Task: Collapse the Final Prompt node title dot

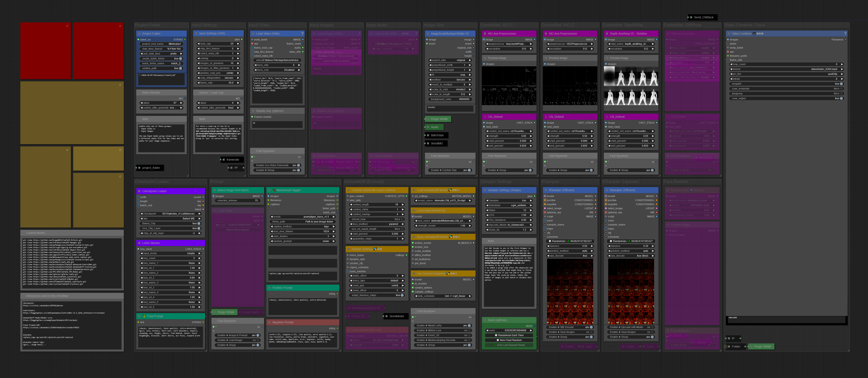Action: click(x=139, y=316)
